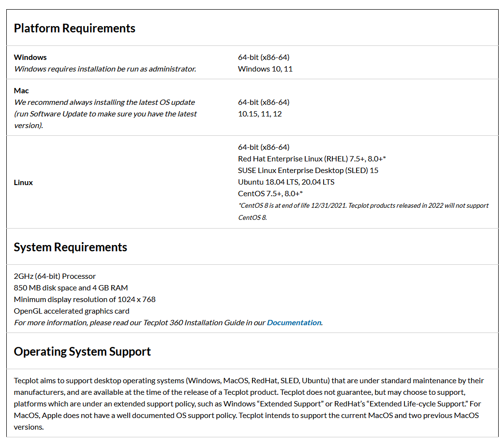The image size is (504, 447).
Task: Click the SUSE Linux Enterprise Desktop entry
Action: click(308, 170)
